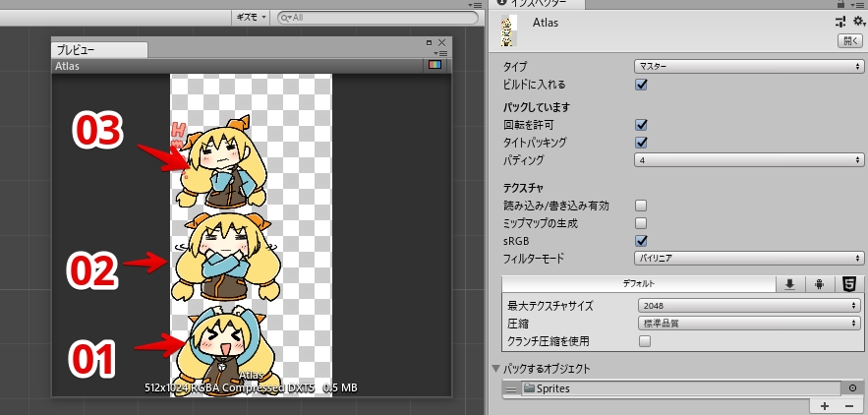
Task: Enable クランチ圧縮を使用 checkbox
Action: [644, 341]
